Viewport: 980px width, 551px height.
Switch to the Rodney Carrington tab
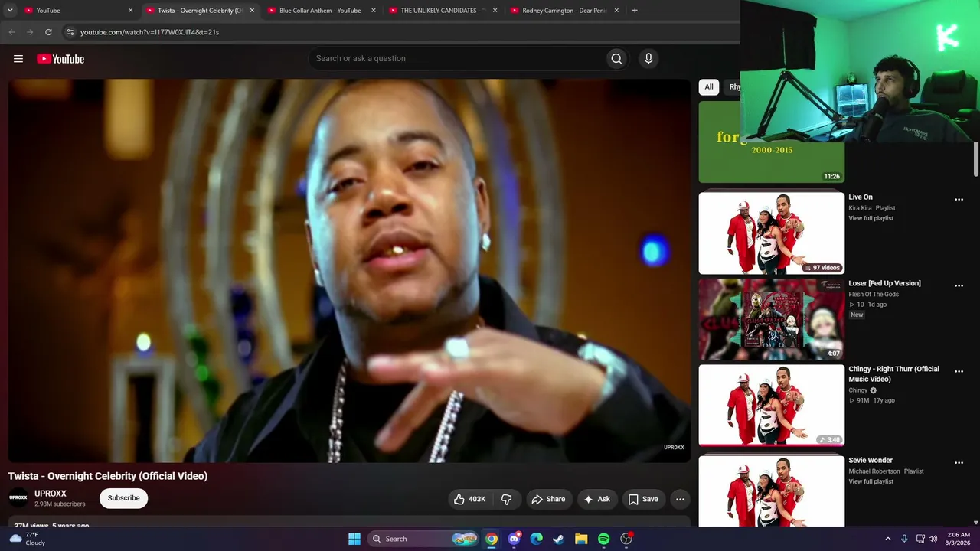pyautogui.click(x=564, y=11)
